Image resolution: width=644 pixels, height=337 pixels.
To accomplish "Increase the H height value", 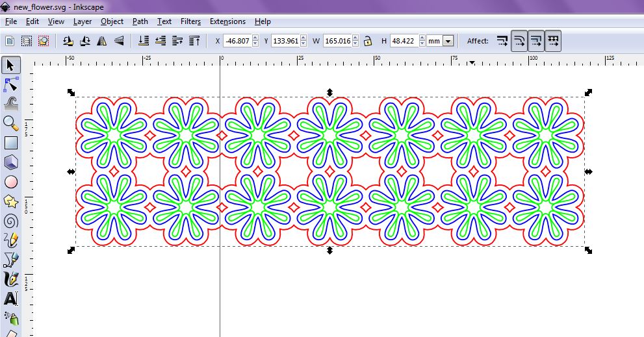I will (x=422, y=38).
